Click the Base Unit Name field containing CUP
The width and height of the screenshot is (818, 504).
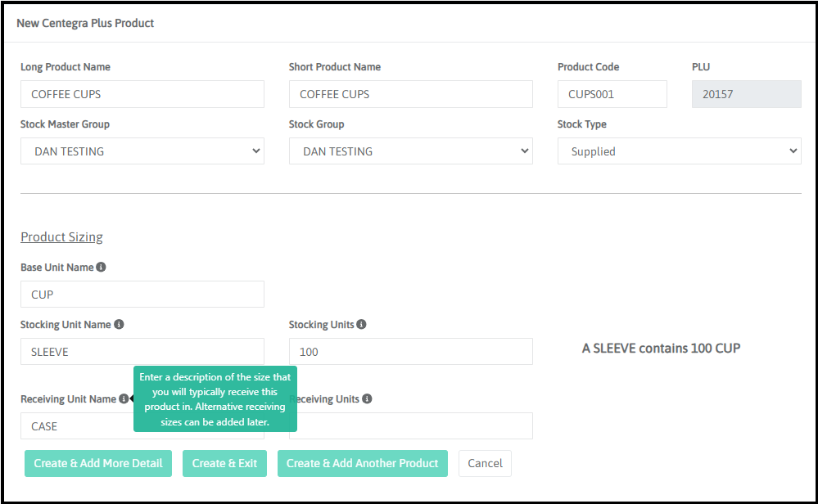142,295
